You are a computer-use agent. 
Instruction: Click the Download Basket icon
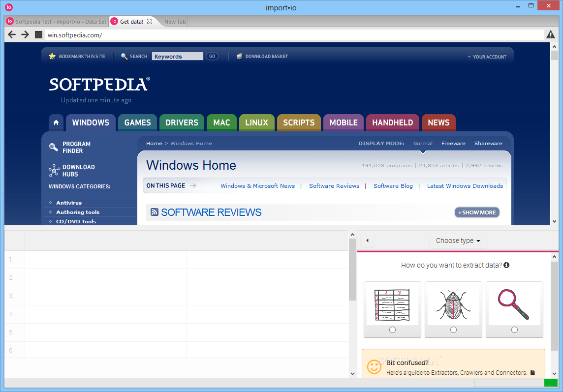pos(240,57)
